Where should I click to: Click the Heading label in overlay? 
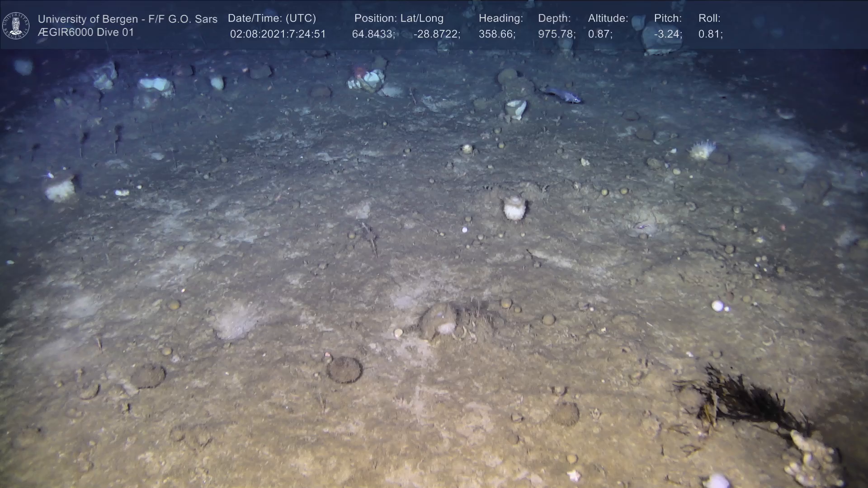[500, 18]
